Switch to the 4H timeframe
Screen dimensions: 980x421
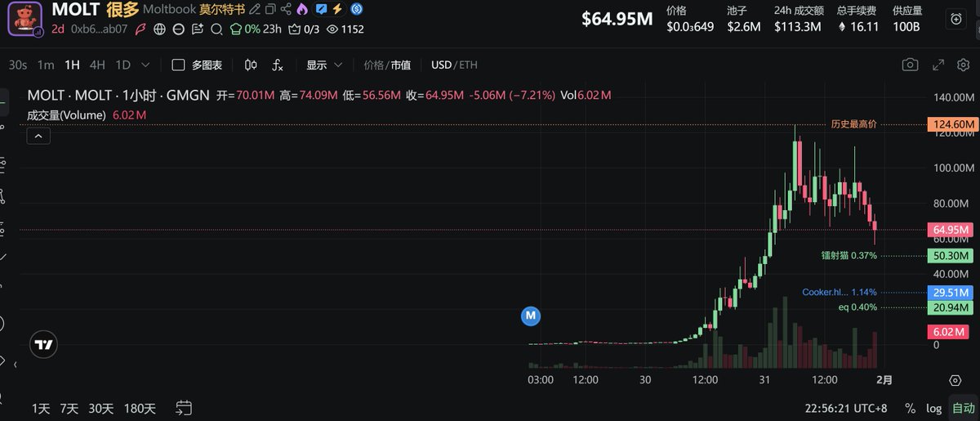pyautogui.click(x=97, y=65)
